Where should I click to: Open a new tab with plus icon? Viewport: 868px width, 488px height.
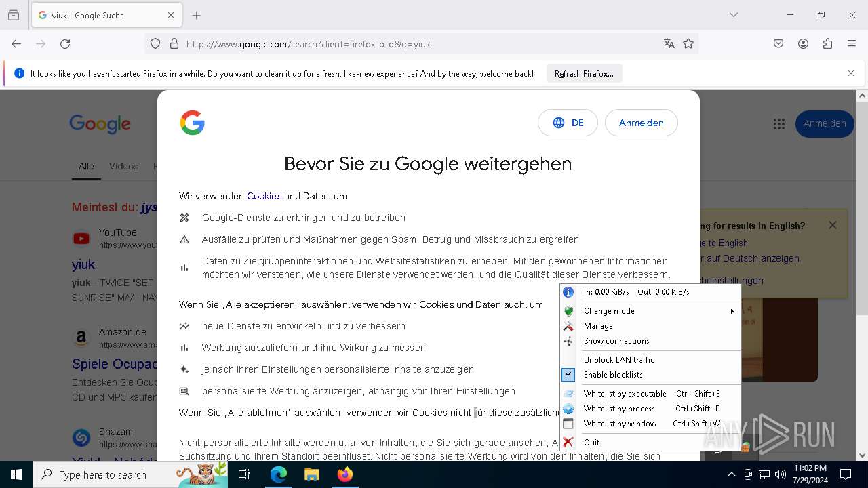(197, 15)
